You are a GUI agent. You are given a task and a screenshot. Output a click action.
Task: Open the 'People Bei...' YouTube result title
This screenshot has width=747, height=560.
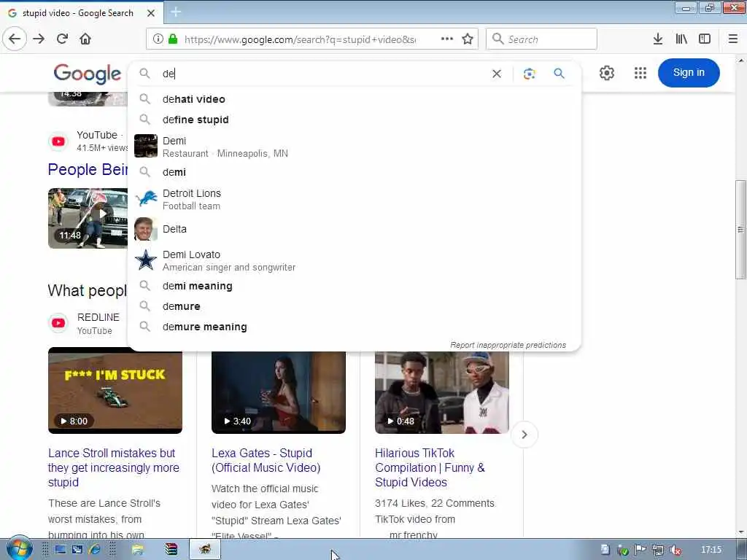[88, 169]
